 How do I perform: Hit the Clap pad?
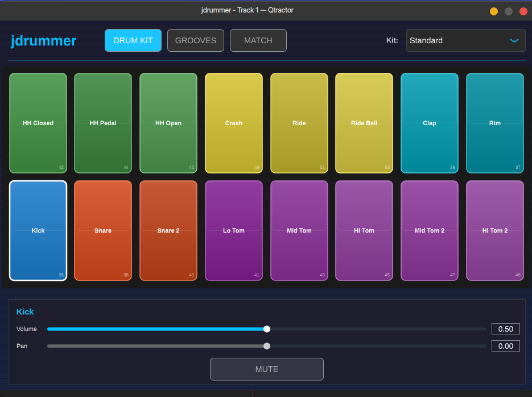tap(429, 123)
